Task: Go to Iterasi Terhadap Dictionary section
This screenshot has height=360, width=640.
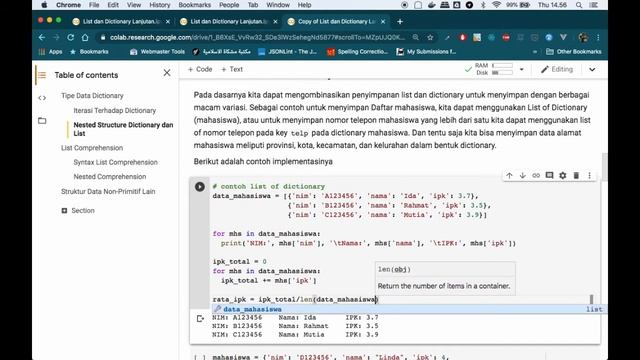Action: tap(115, 111)
